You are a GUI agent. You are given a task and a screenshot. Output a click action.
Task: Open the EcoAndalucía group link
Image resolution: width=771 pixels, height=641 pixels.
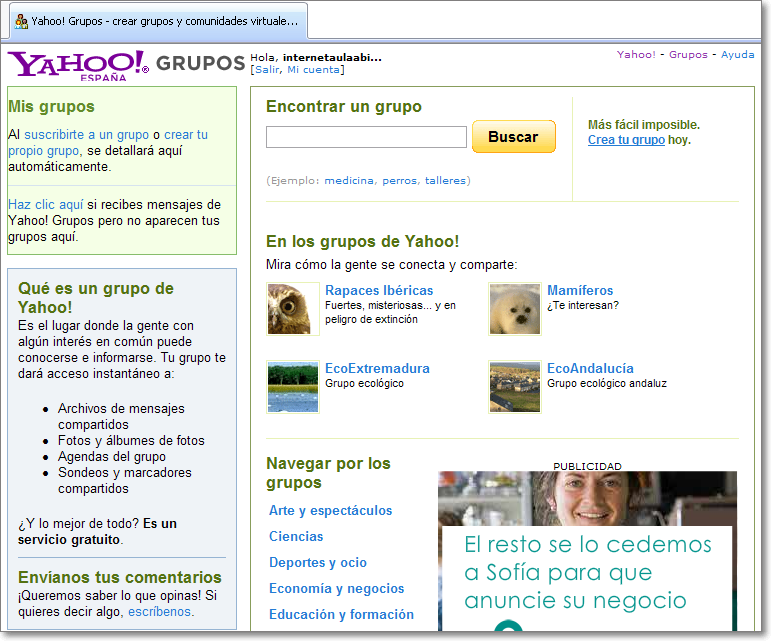tap(590, 369)
